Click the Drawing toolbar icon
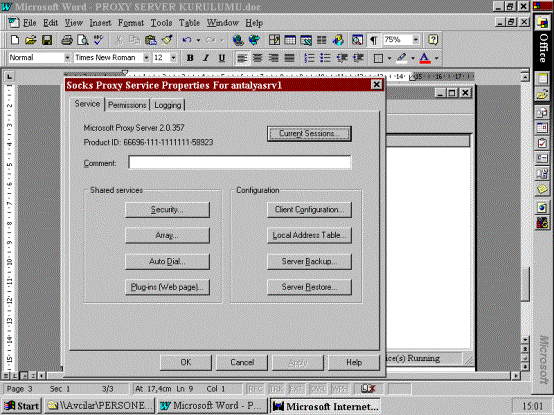This screenshot has height=415, width=554. (338, 40)
